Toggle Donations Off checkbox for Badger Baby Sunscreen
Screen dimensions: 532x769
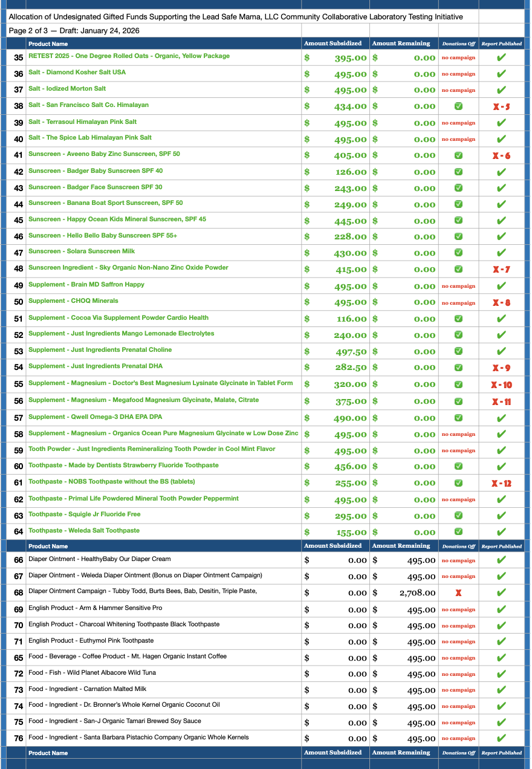coord(458,172)
